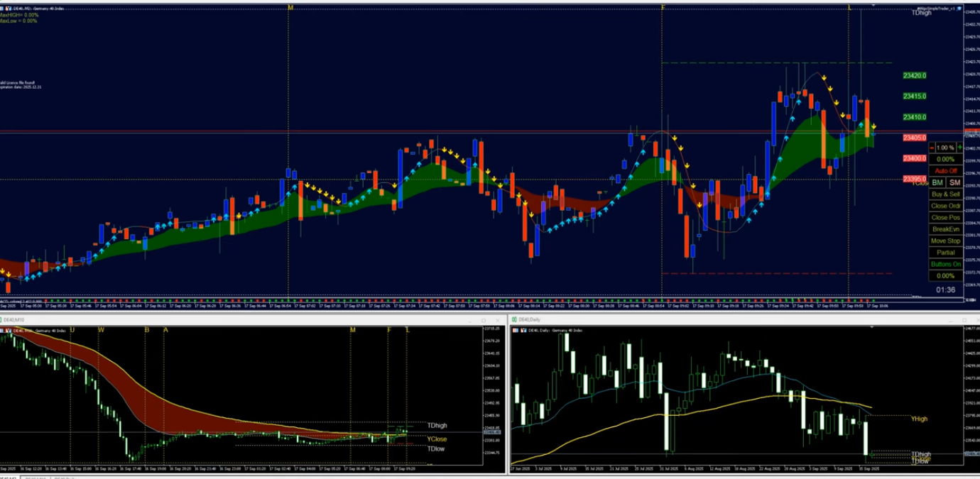Click the Move Stop button
Image resolution: width=980 pixels, height=479 pixels.
coord(945,241)
